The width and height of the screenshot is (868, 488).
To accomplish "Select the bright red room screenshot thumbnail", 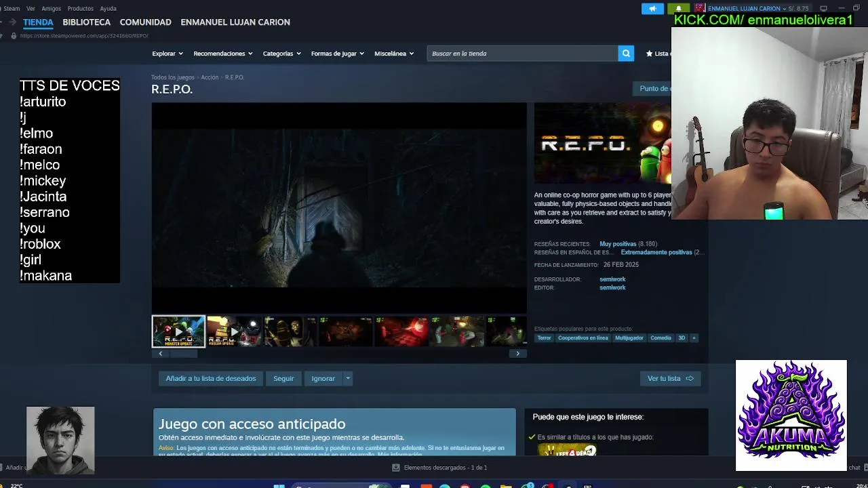I will coord(401,331).
